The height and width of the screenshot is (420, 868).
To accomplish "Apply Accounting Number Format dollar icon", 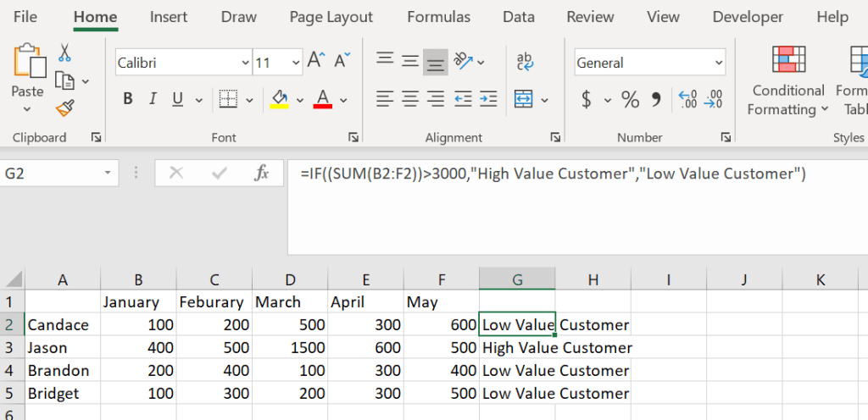I will (586, 100).
